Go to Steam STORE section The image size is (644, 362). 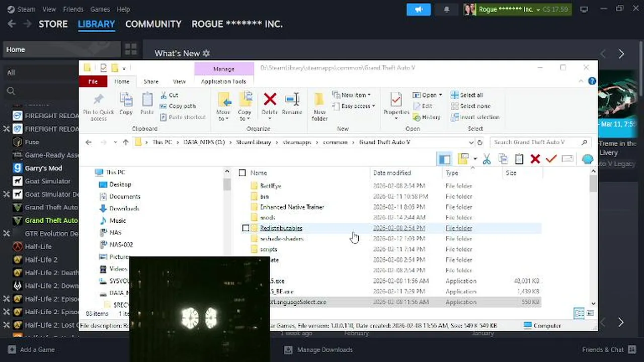tap(53, 24)
